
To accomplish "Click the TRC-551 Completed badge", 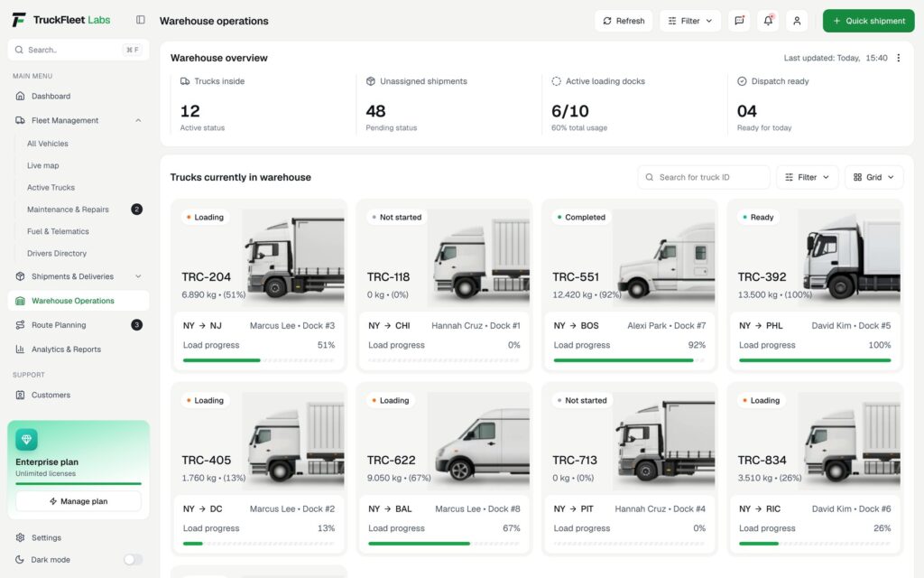I will point(581,217).
